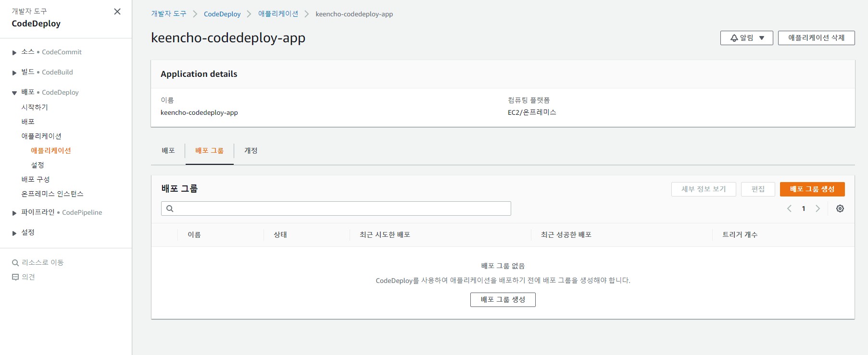Click the CodeDeploy breadcrumb link
This screenshot has height=355, width=868.
[x=222, y=14]
